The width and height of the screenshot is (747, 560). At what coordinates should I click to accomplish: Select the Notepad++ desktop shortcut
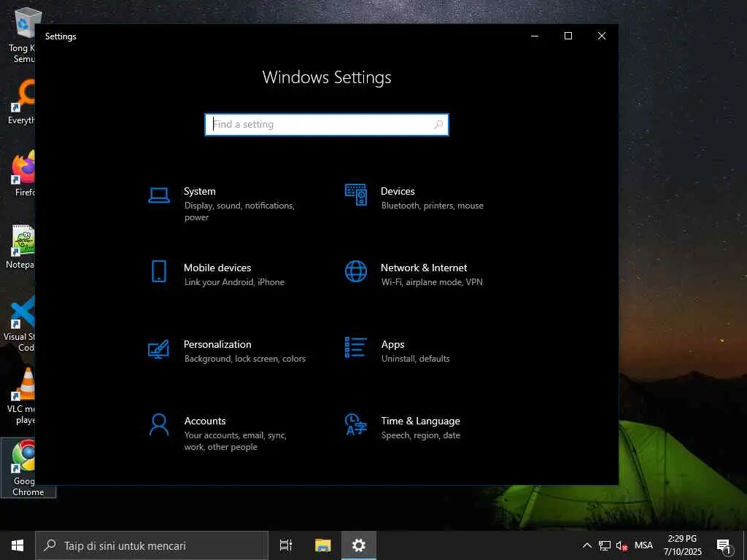coord(20,246)
